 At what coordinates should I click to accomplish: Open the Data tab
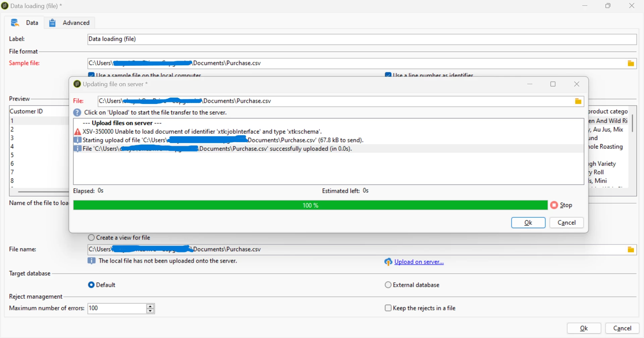pyautogui.click(x=24, y=23)
